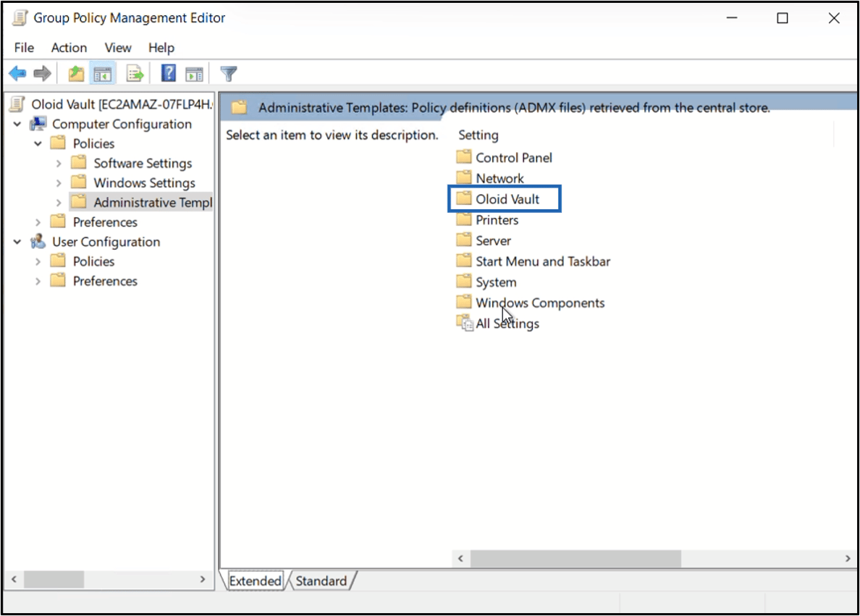Click tree pane scroll right arrow
This screenshot has width=860, height=616.
pyautogui.click(x=203, y=579)
